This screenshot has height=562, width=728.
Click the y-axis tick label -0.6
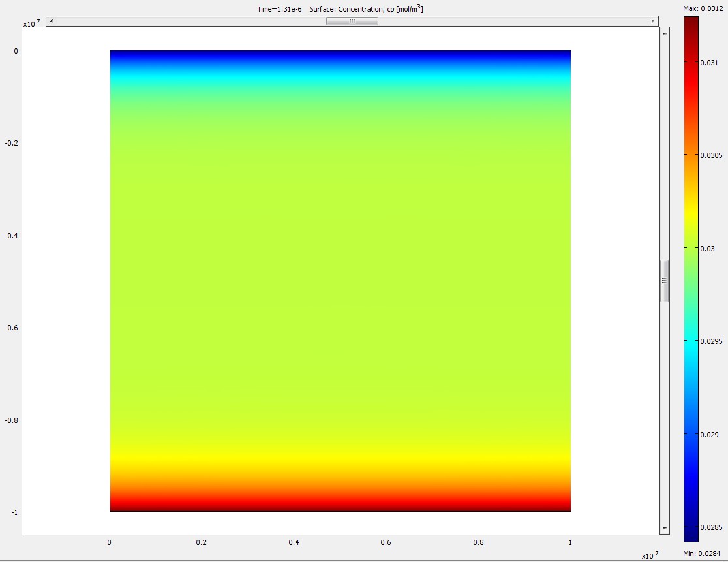12,328
